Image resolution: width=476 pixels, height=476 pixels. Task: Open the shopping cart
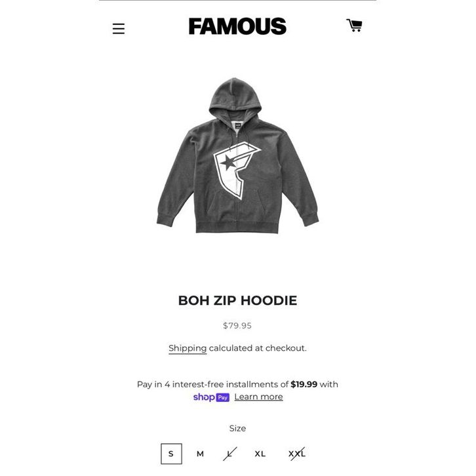pos(354,25)
